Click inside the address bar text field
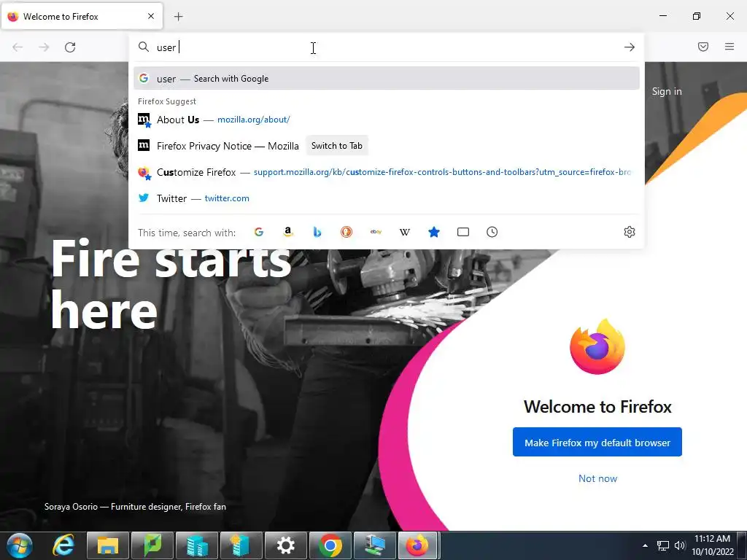 386,47
